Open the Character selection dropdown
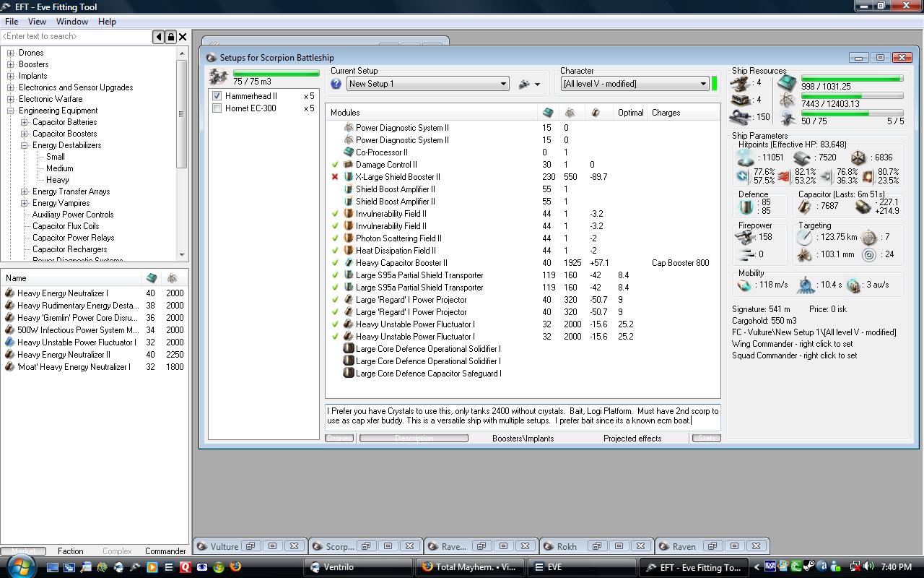The image size is (924, 578). (702, 84)
